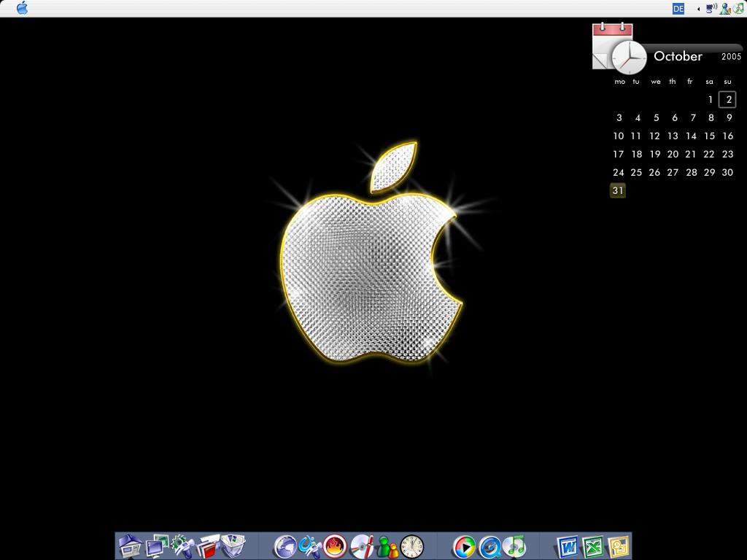Screen dimensions: 747x560
Task: Open the house icon in the dock
Action: pos(130,545)
